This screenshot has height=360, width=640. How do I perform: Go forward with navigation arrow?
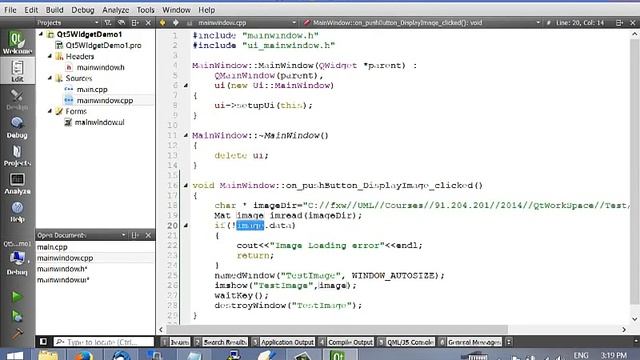pyautogui.click(x=176, y=23)
